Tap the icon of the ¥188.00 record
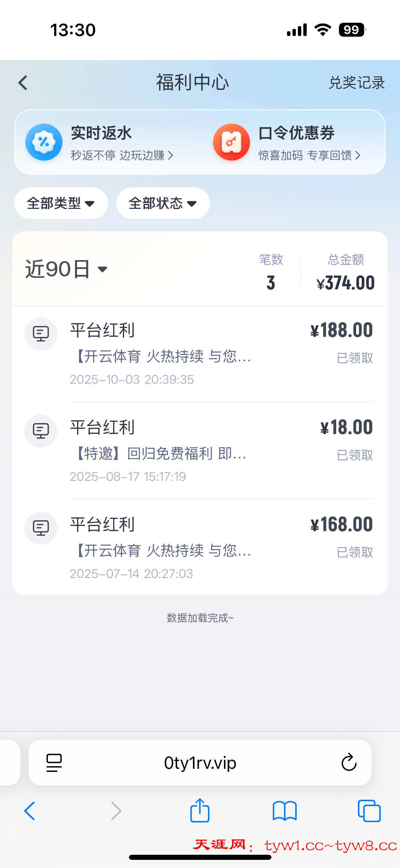The image size is (400, 868). coord(41,334)
